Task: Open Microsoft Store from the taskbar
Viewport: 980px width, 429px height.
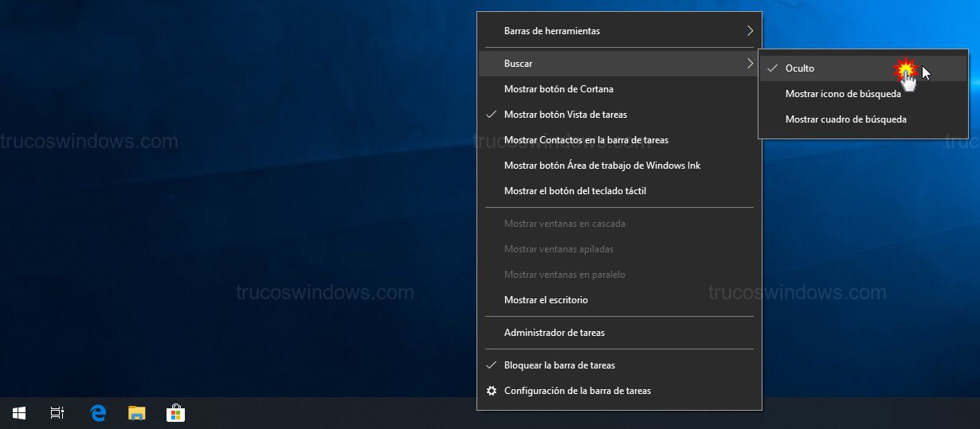Action: tap(175, 413)
